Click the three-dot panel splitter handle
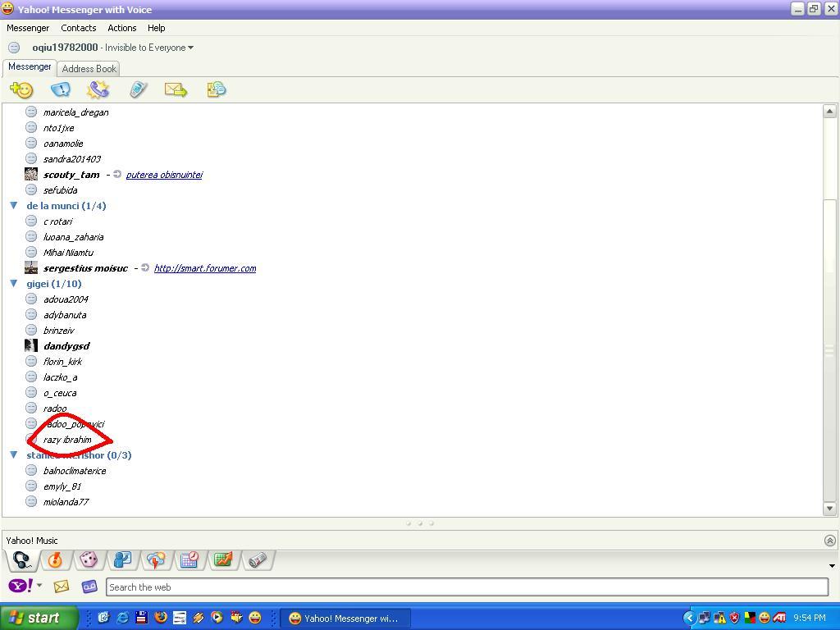 (x=420, y=523)
